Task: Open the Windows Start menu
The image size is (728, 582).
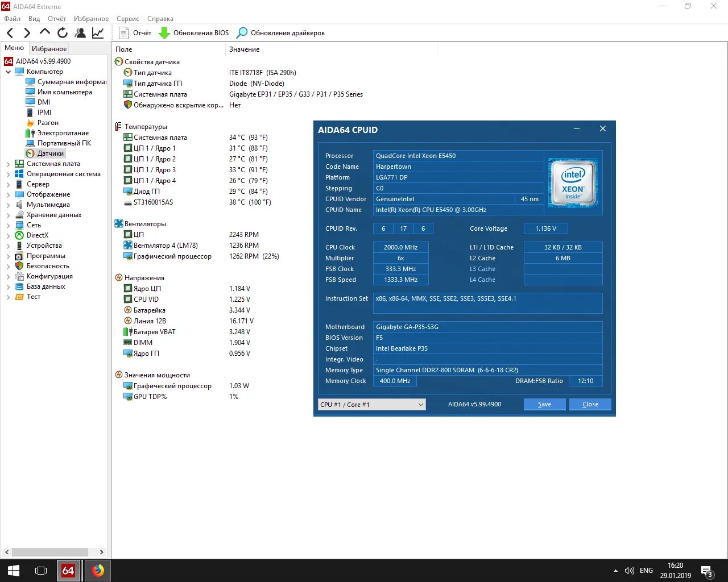Action: [14, 570]
